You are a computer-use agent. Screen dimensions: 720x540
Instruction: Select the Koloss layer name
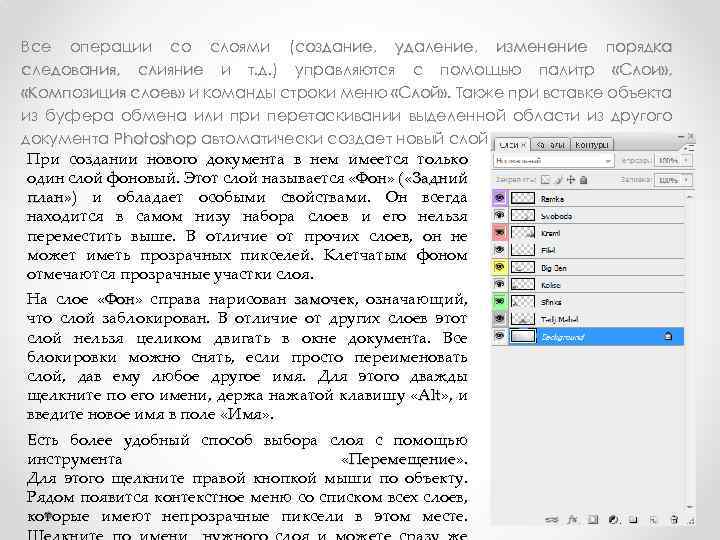551,285
